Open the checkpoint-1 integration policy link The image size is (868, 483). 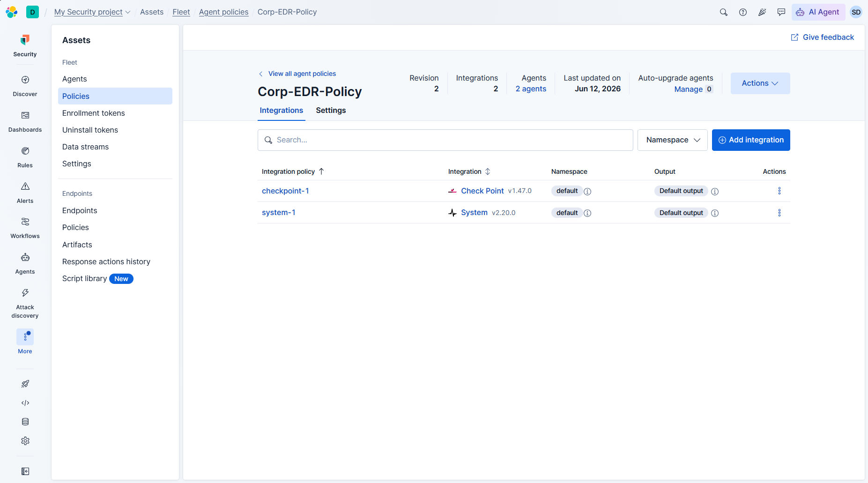click(285, 191)
